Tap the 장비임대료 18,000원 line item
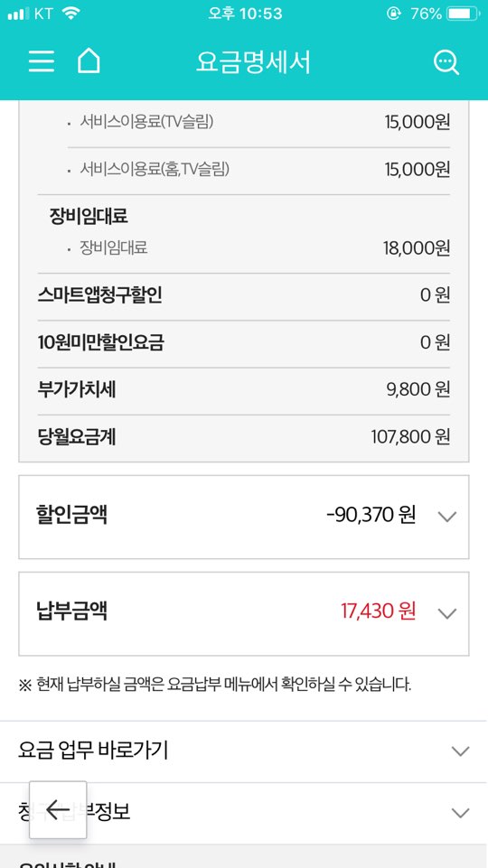 click(x=258, y=248)
